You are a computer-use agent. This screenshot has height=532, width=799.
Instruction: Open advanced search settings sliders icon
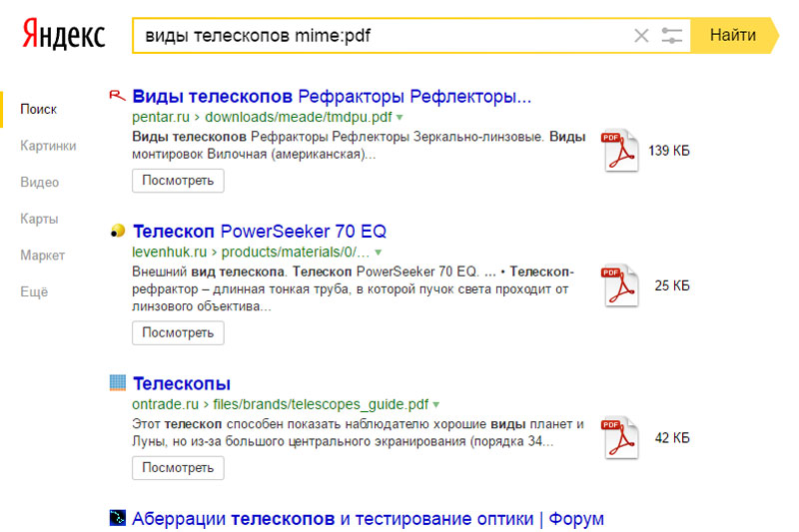pyautogui.click(x=671, y=36)
